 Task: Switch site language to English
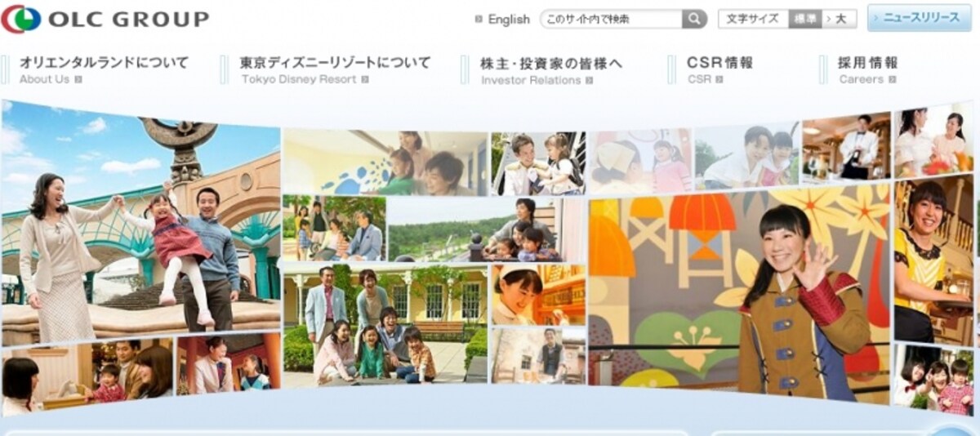[509, 19]
